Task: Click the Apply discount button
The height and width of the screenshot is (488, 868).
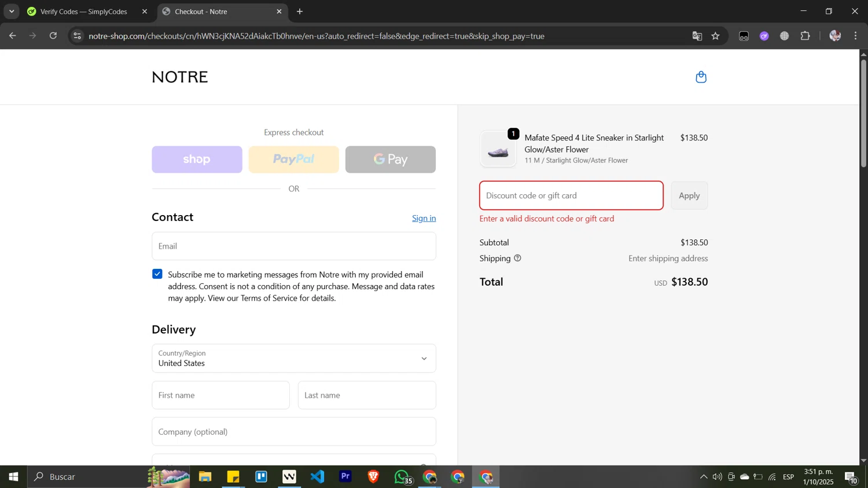Action: pyautogui.click(x=689, y=195)
